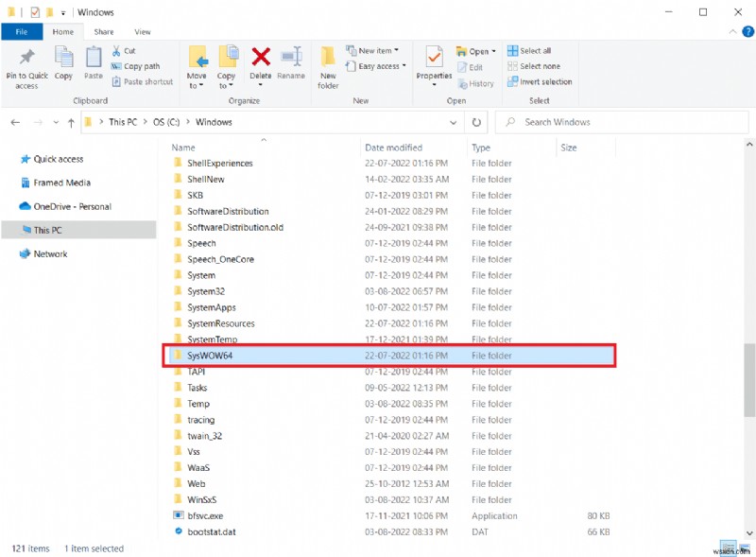Sort by the Type column header
The image size is (756, 557).
point(481,148)
